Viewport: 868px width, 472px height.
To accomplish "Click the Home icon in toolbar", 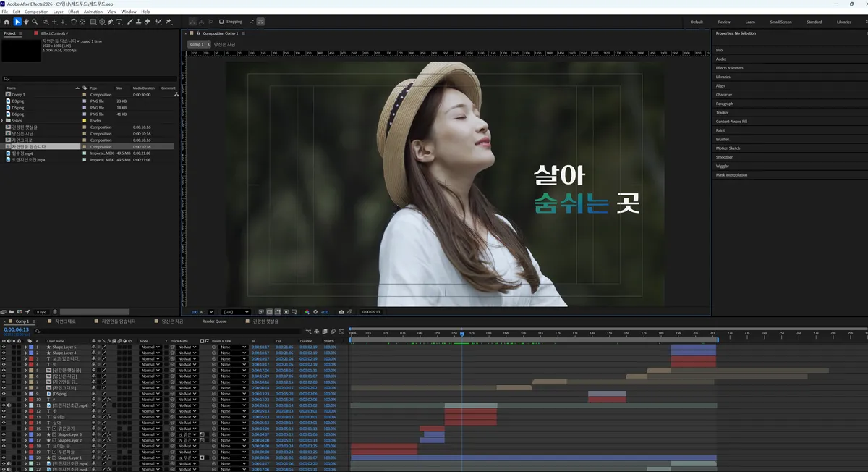I will [7, 22].
